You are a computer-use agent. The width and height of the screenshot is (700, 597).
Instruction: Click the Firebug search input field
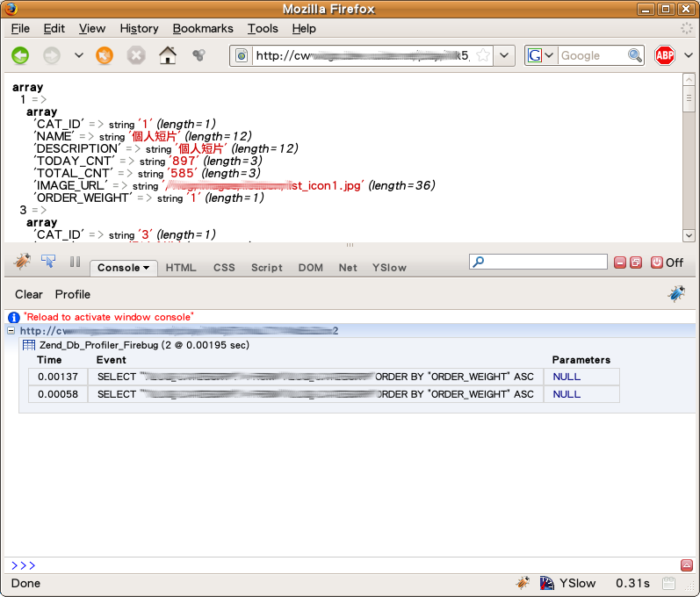pyautogui.click(x=545, y=262)
